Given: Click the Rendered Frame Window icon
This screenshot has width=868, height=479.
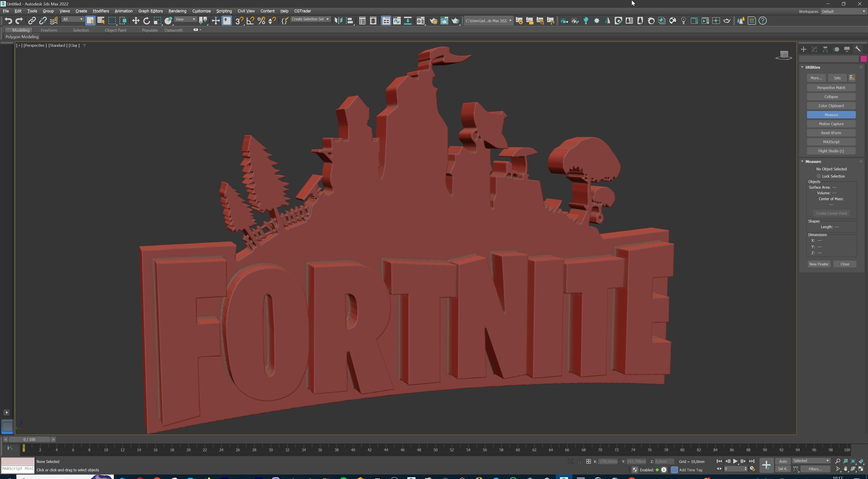Looking at the screenshot, I should 444,21.
